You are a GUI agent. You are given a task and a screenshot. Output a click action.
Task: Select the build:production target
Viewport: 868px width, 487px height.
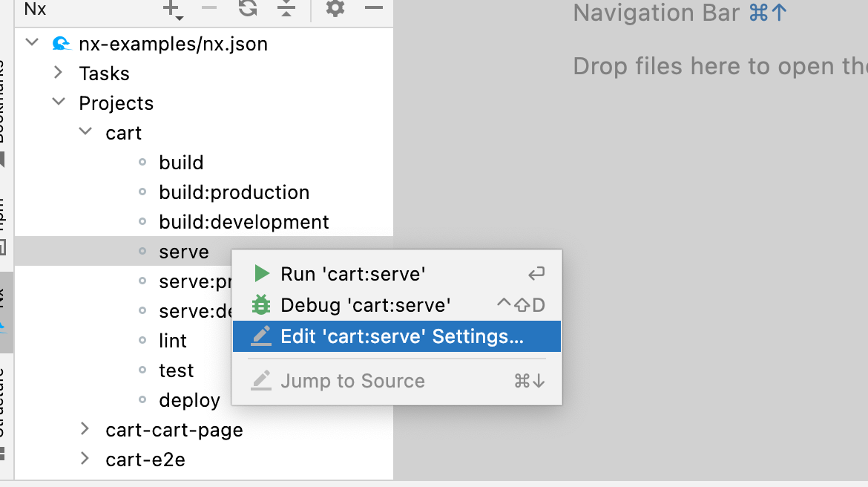point(234,192)
